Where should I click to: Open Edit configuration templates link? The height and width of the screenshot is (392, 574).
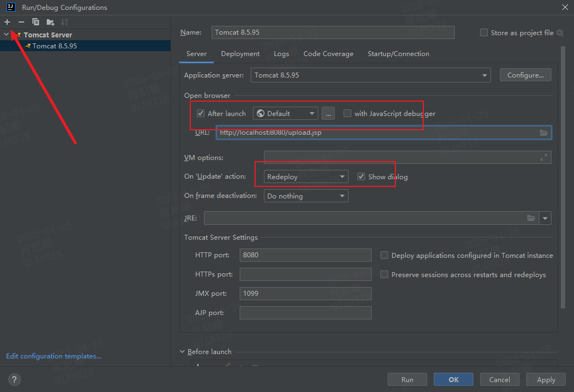click(x=54, y=356)
